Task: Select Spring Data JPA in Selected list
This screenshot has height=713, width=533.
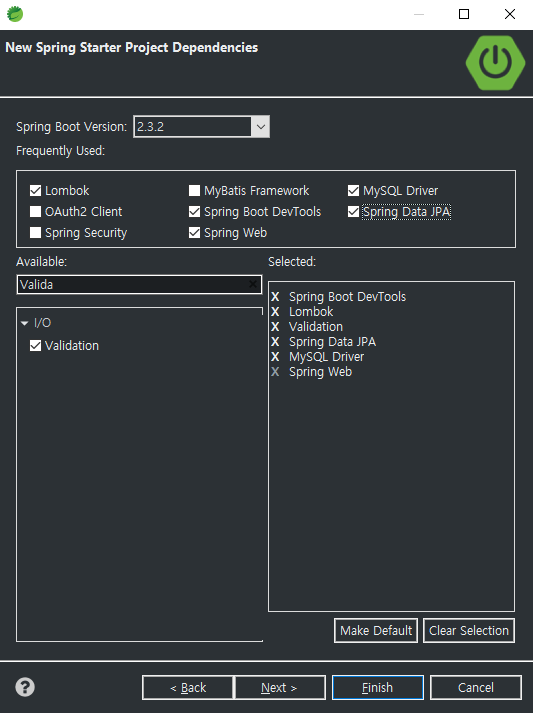Action: point(332,342)
